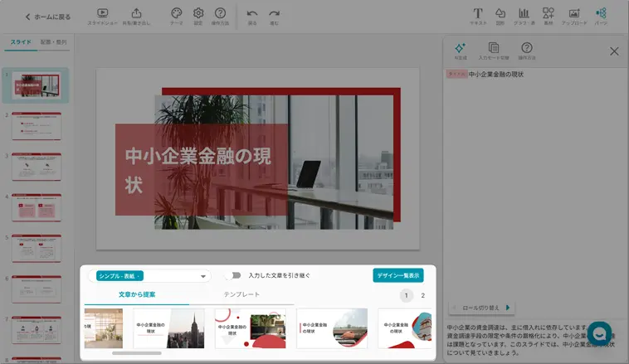Click the デザイン一覧表示 button
629x364 pixels.
click(398, 275)
